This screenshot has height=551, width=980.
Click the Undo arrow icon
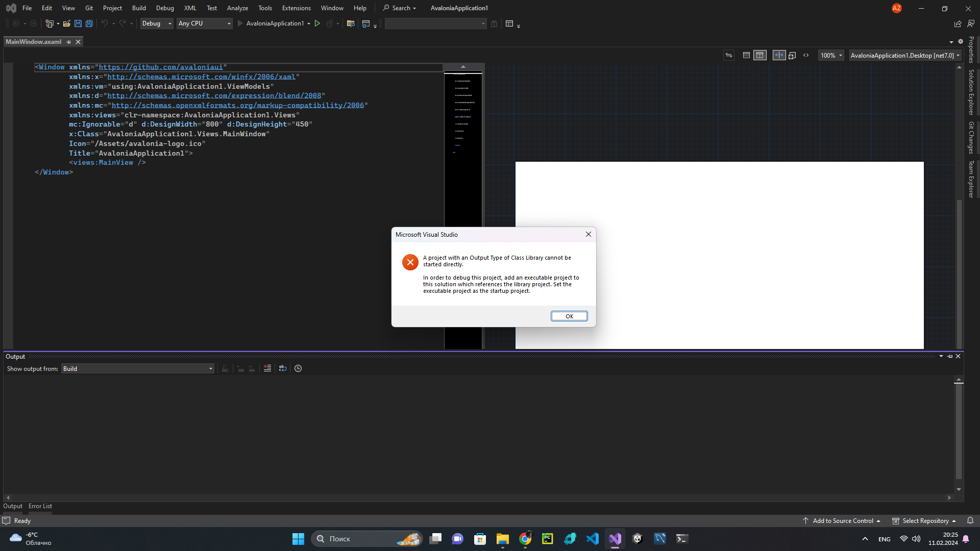pos(104,23)
